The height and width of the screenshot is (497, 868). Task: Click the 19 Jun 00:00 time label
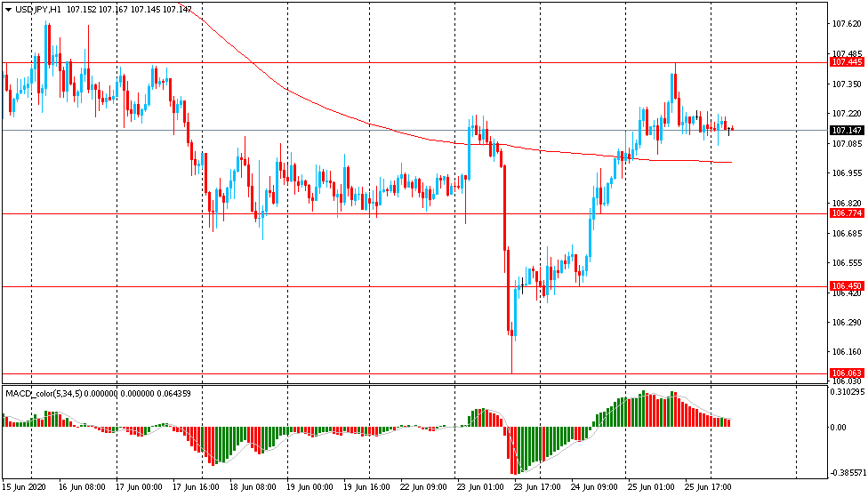309,487
